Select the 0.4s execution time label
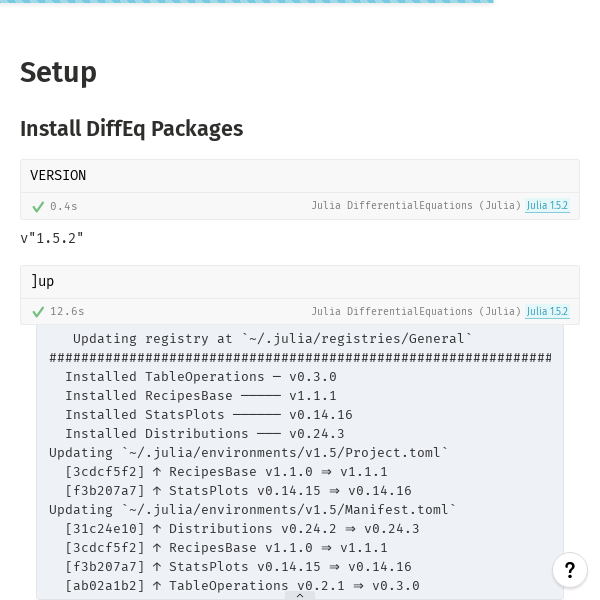Viewport: 600px width, 600px height. click(64, 206)
